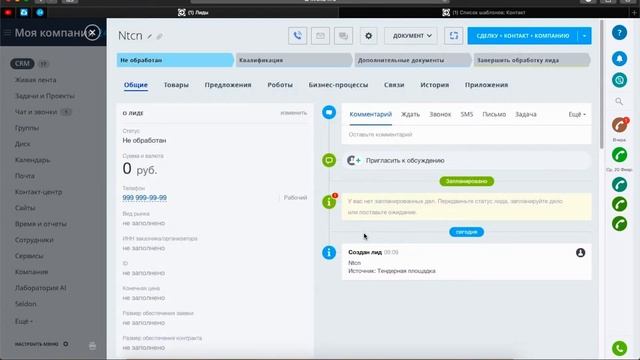Open lead settings with the gear icon
This screenshot has height=360, width=640.
[369, 36]
